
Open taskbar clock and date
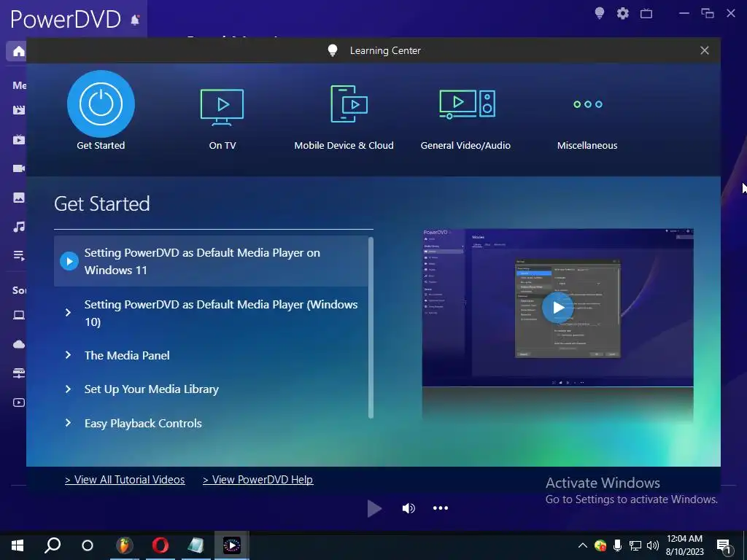684,545
